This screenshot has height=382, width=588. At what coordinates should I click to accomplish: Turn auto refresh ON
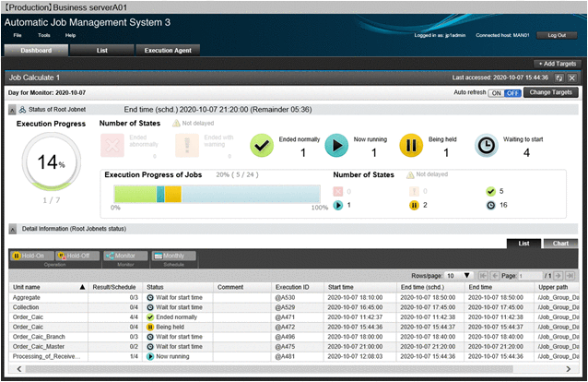click(497, 93)
